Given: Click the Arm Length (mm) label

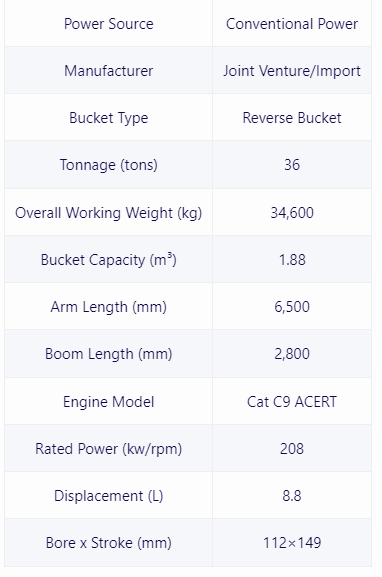Looking at the screenshot, I should 109,307.
